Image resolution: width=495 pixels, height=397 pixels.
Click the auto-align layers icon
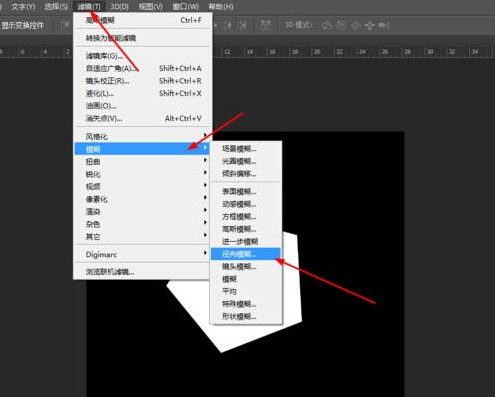point(266,25)
